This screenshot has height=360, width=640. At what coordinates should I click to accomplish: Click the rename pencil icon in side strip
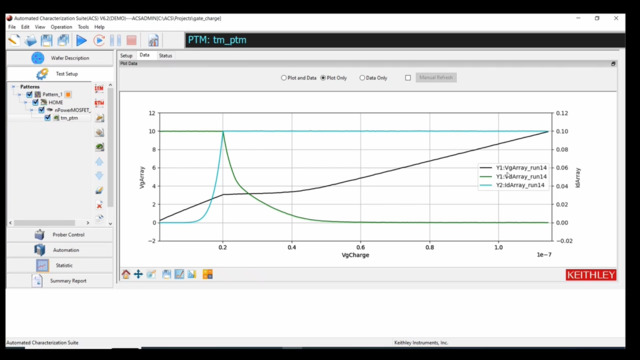pos(99,190)
